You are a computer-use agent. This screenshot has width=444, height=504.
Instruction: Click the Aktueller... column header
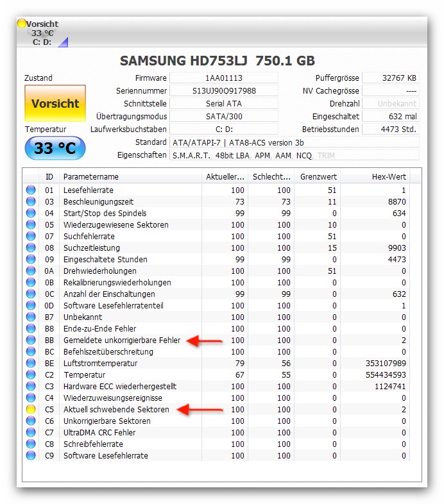(225, 177)
